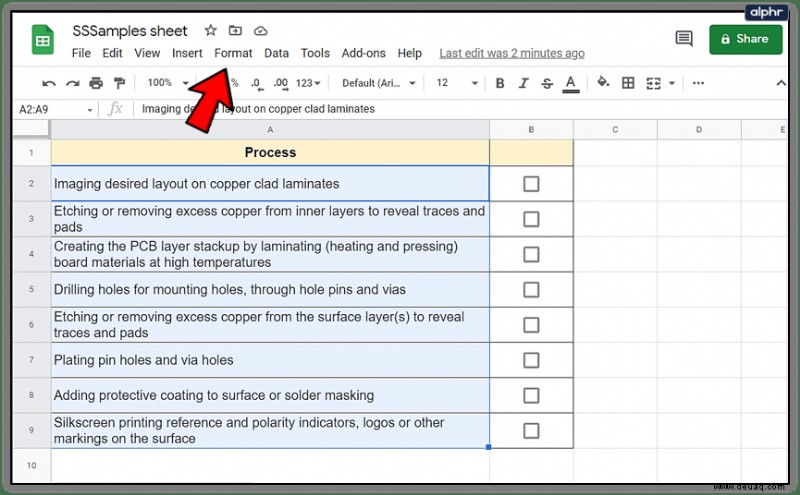Tick checkbox for Plating pin holes row
This screenshot has height=495, width=800.
coord(531,360)
